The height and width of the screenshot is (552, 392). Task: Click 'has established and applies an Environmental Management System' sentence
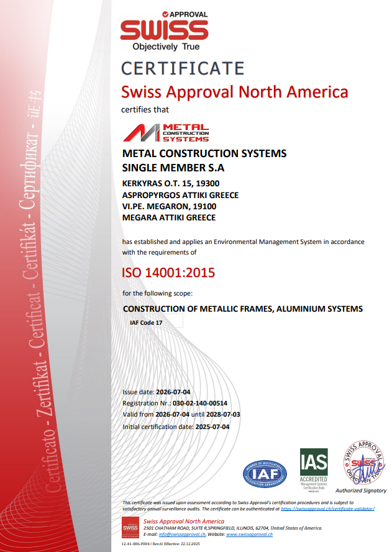tap(244, 247)
